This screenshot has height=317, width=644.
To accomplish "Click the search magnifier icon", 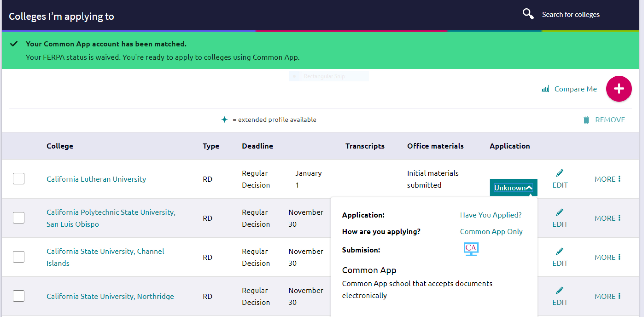I will (528, 14).
